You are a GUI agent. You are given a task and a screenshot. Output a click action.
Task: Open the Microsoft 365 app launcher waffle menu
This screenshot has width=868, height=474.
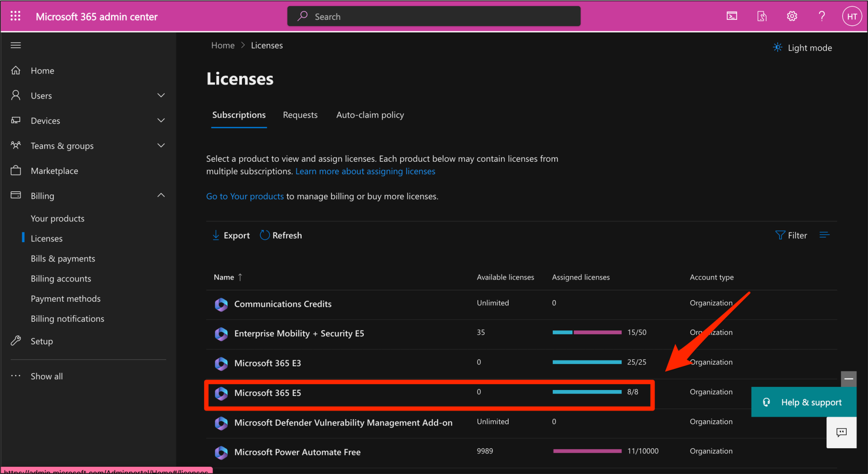15,16
